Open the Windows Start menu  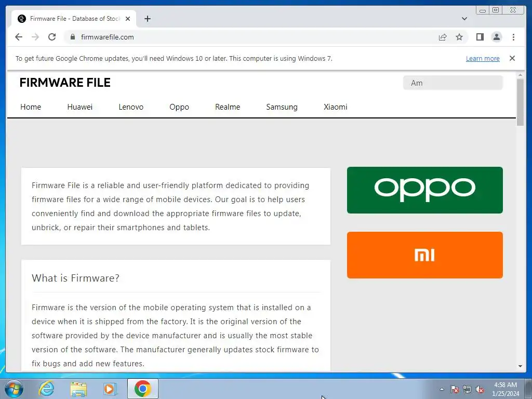click(x=14, y=389)
